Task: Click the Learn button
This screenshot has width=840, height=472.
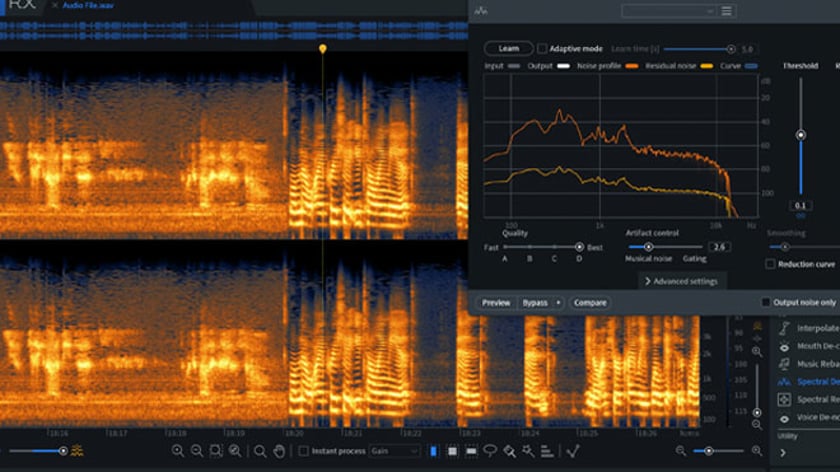Action: click(x=508, y=48)
